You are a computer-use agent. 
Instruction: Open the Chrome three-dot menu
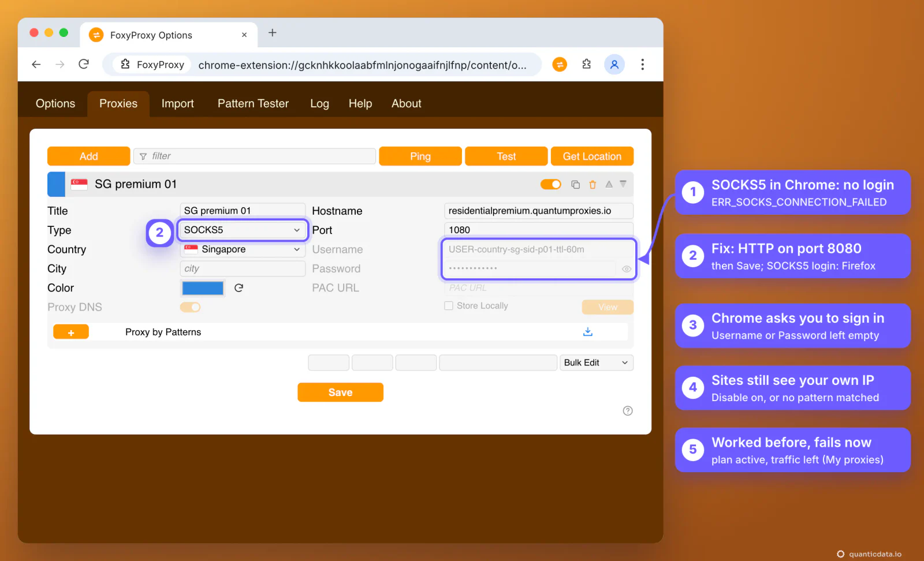tap(642, 64)
